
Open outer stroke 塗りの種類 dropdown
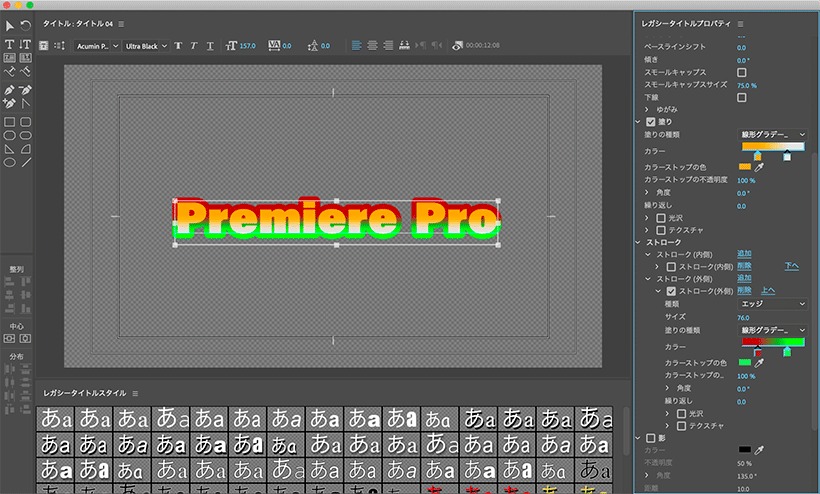click(x=772, y=330)
